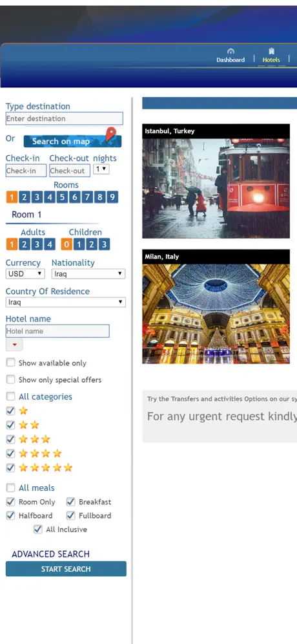The width and height of the screenshot is (297, 644).
Task: Uncheck the five-star category checkbox
Action: tap(11, 467)
